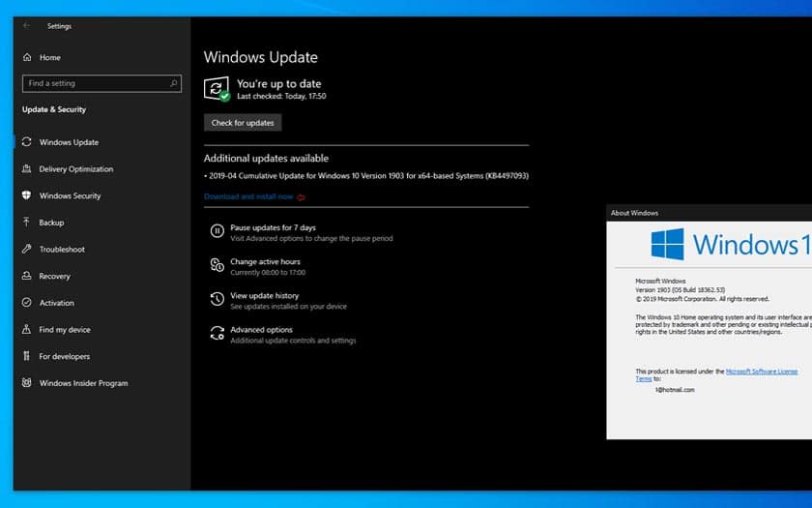Open Change active hours option
The width and height of the screenshot is (812, 508).
(x=265, y=262)
